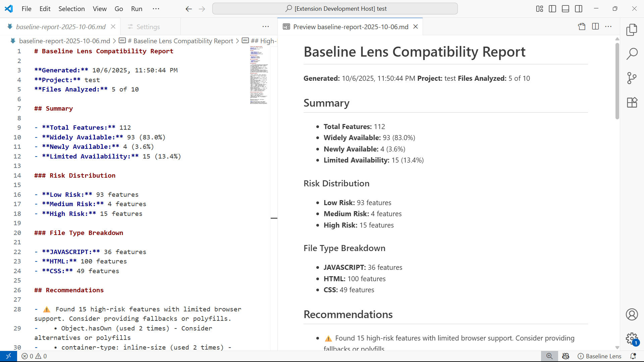Open Source Control view icon

point(632,78)
